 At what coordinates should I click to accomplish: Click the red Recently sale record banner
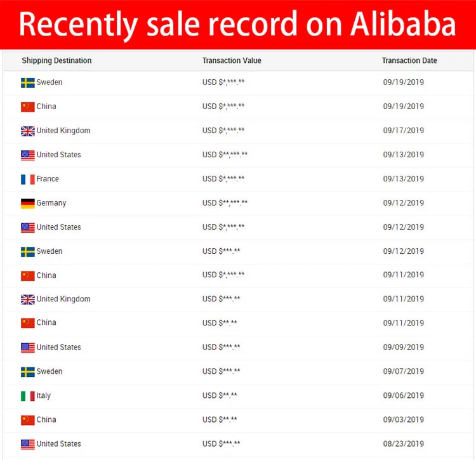pyautogui.click(x=238, y=24)
